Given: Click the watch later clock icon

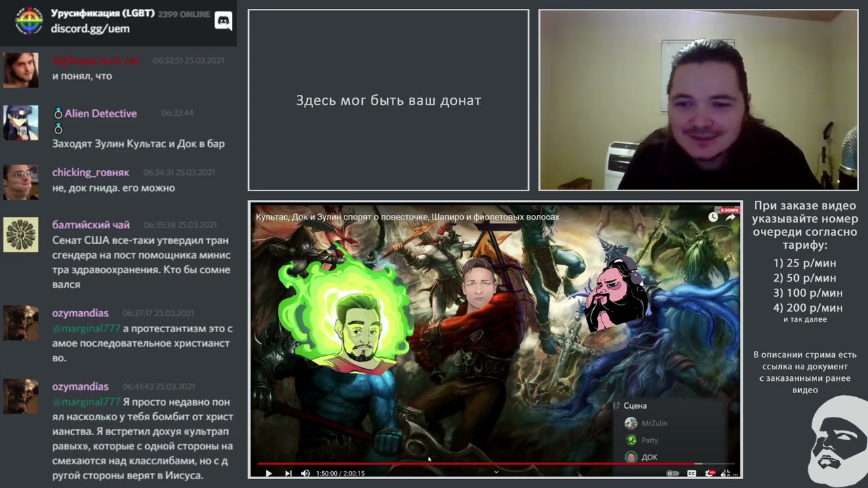Looking at the screenshot, I should [x=713, y=217].
